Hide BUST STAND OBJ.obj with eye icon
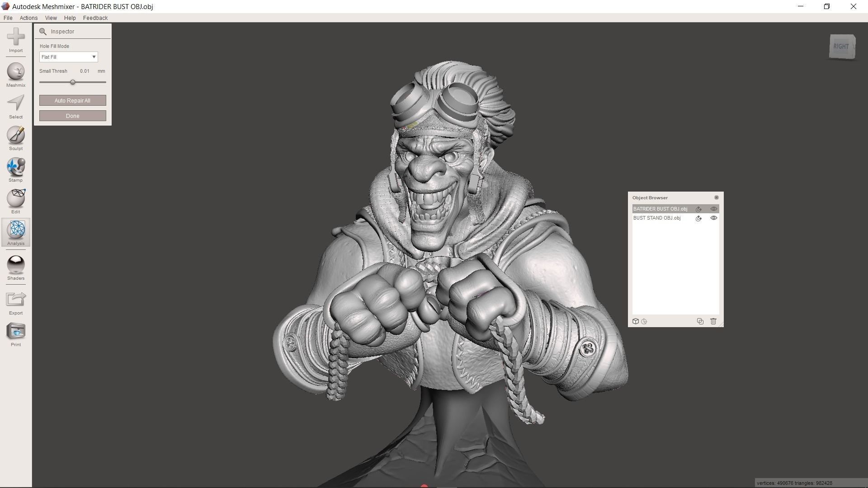This screenshot has height=488, width=868. click(x=714, y=218)
